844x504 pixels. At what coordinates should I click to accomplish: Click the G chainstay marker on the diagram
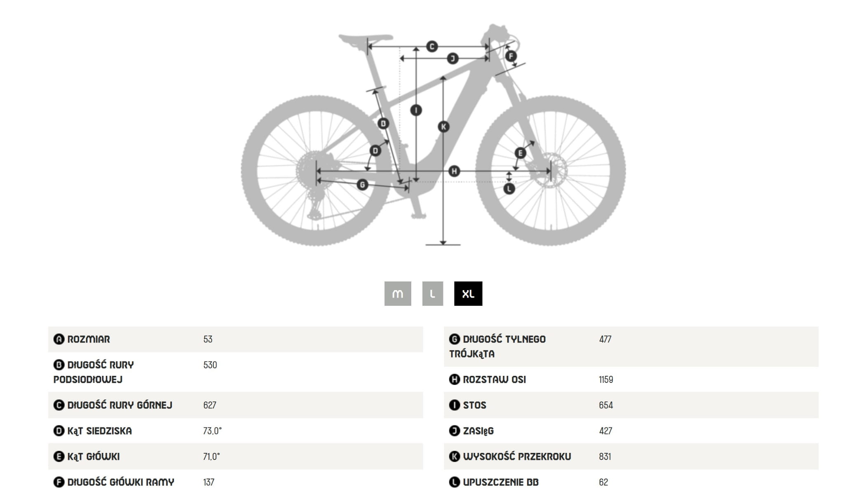coord(362,184)
